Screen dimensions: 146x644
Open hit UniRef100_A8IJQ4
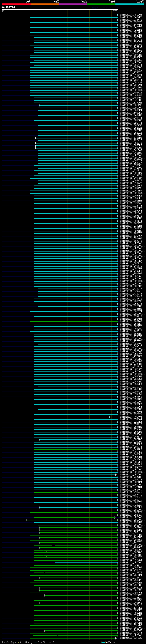[131, 15]
